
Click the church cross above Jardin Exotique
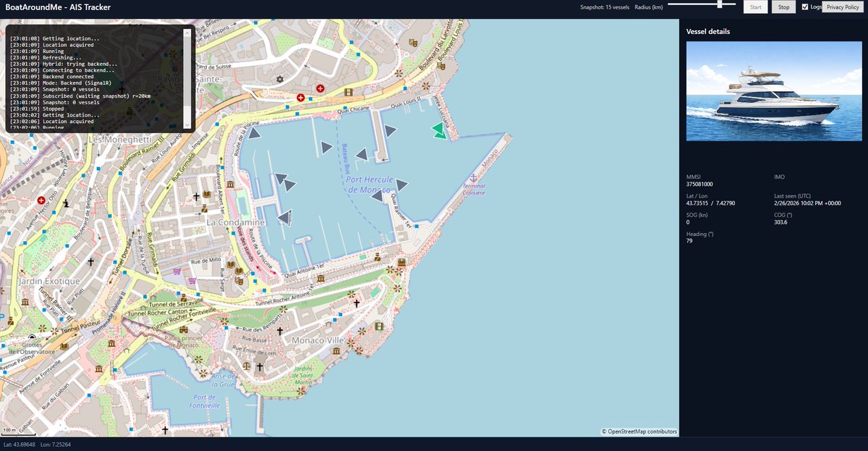pyautogui.click(x=90, y=261)
